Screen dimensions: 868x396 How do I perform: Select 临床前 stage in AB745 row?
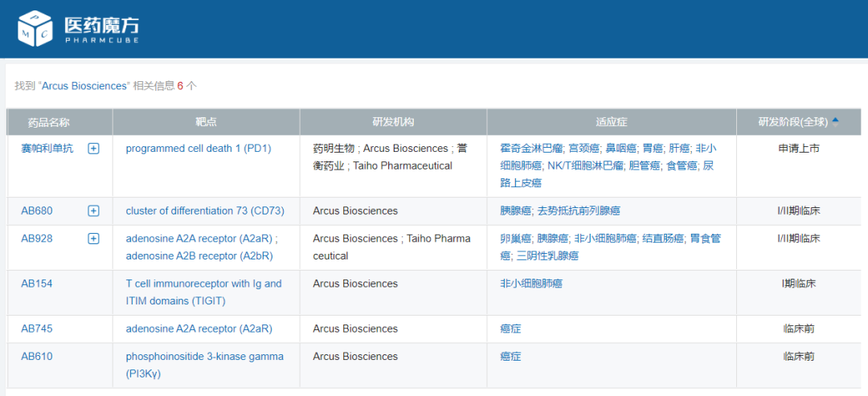coord(799,329)
